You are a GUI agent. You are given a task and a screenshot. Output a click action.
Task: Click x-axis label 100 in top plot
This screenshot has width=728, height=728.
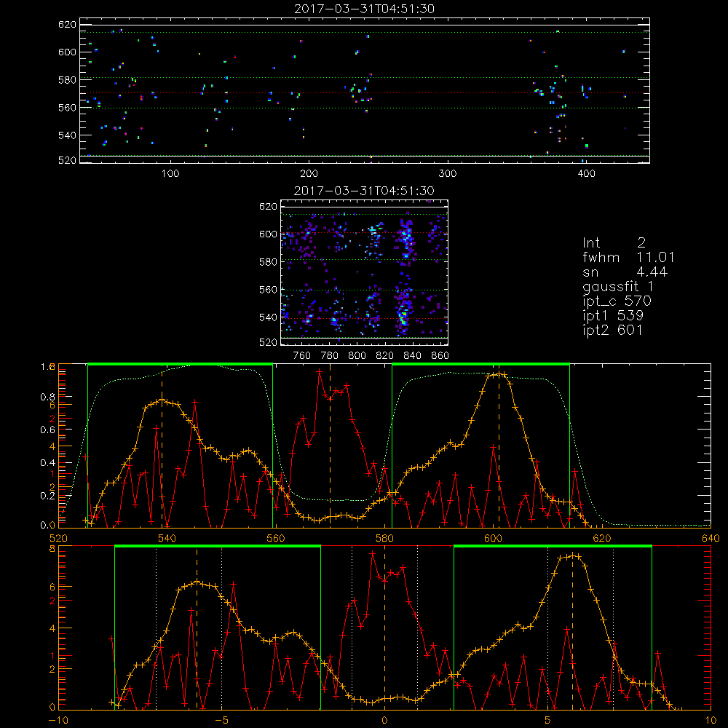170,174
